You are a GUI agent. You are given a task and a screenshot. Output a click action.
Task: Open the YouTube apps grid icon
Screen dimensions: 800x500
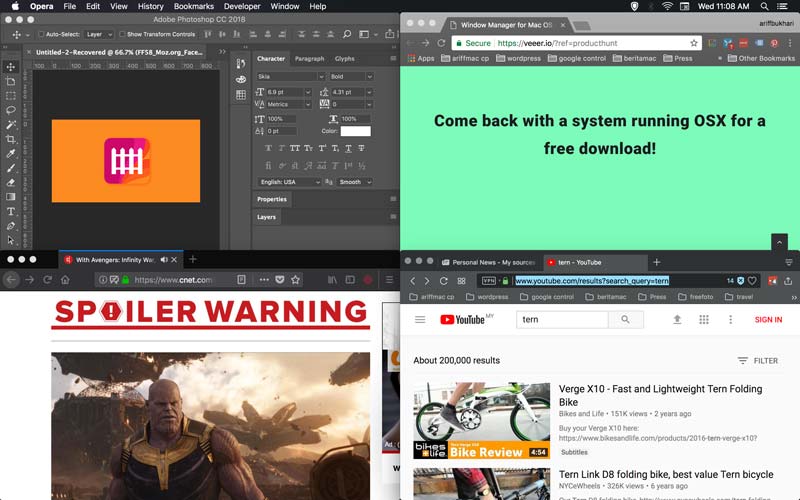[x=704, y=319]
